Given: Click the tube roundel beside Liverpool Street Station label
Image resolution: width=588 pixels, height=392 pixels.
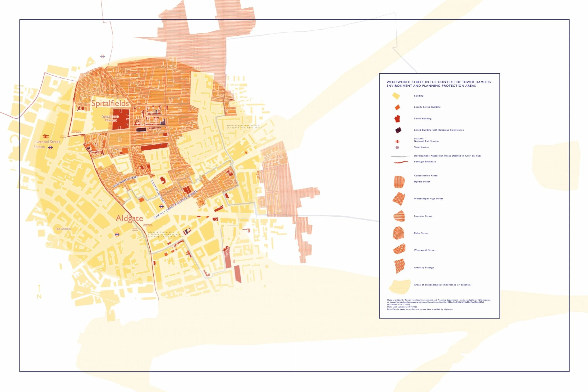Looking at the screenshot, I should coord(50,147).
